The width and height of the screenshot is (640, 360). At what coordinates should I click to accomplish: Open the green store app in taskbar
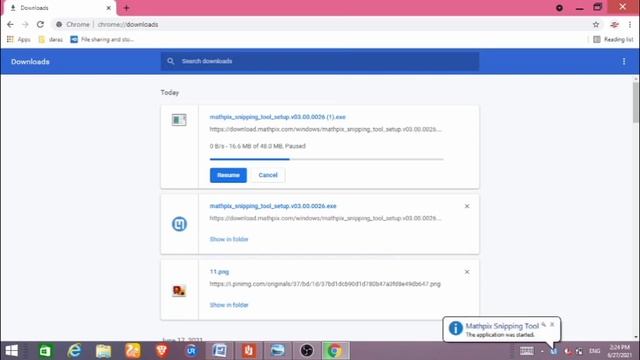pos(45,351)
